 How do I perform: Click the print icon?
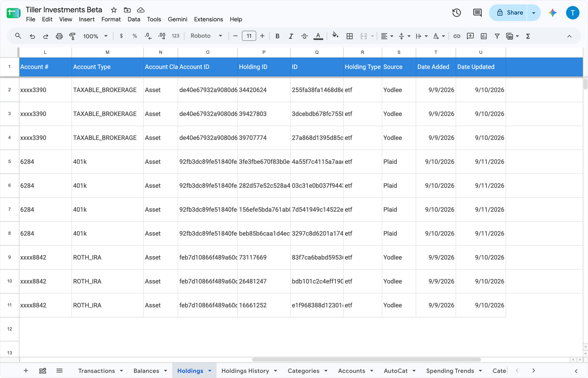click(x=59, y=36)
